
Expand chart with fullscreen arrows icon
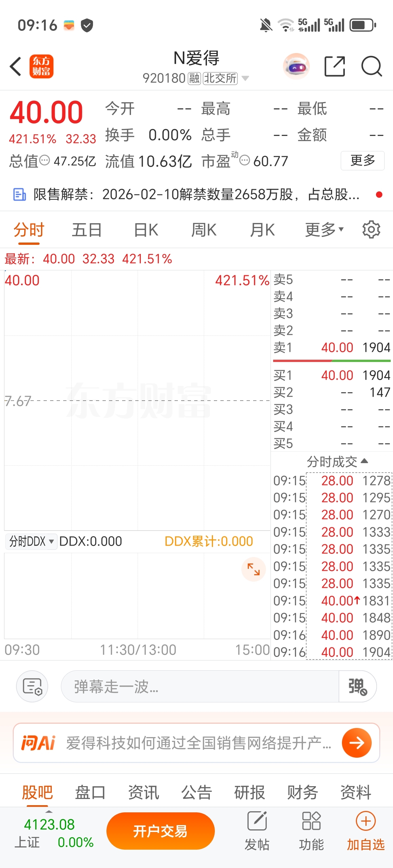click(x=253, y=570)
